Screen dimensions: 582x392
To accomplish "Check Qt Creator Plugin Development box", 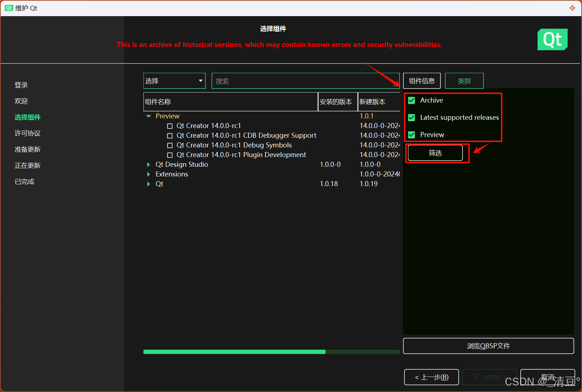I will click(x=170, y=155).
